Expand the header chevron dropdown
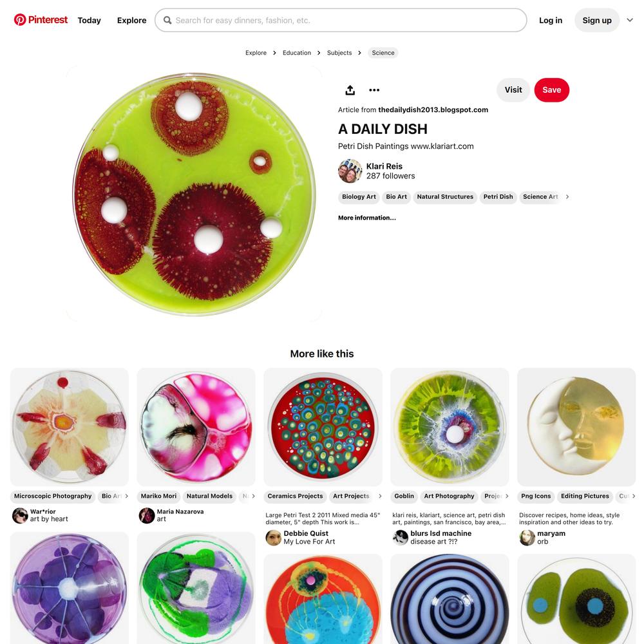Viewport: 644px width, 644px height. click(630, 20)
